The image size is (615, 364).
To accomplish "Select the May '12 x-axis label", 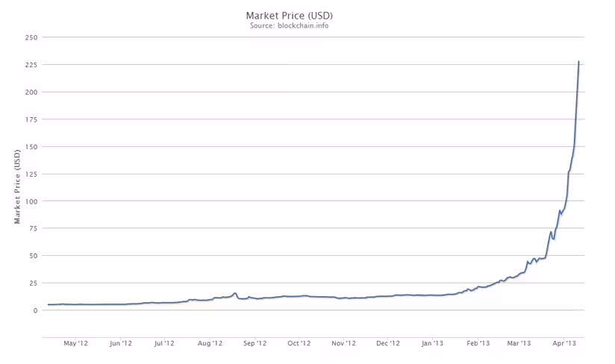I will pos(75,343).
